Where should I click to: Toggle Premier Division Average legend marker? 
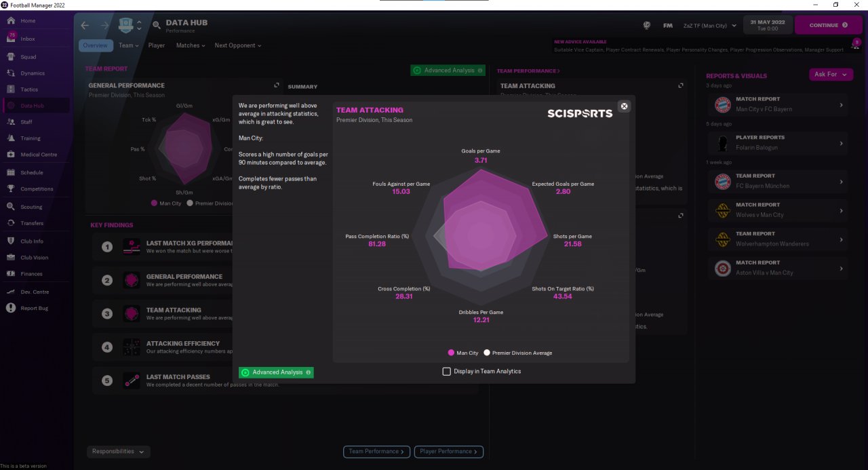click(x=487, y=353)
